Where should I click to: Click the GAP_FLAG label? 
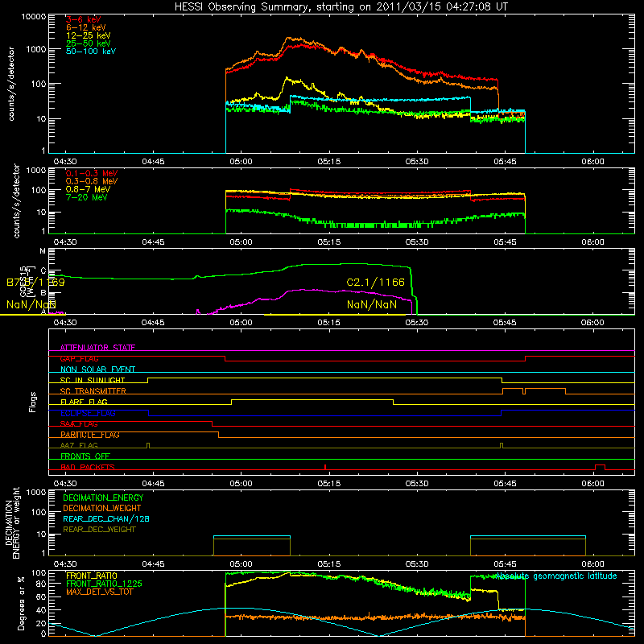[x=79, y=358]
